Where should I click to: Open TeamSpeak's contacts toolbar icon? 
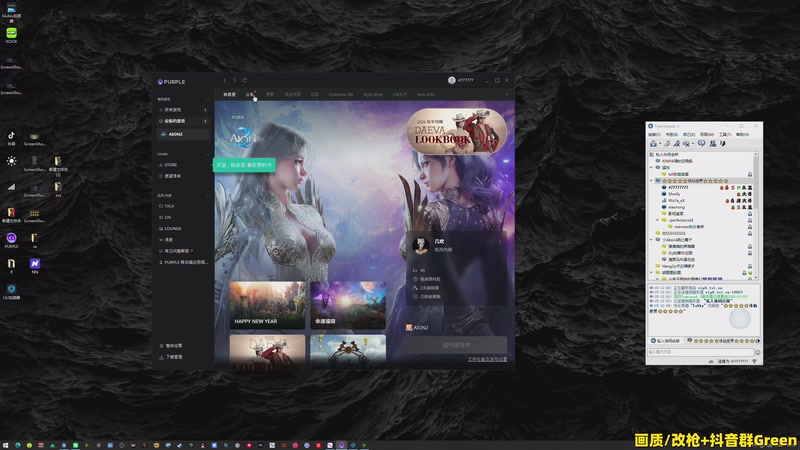coord(713,143)
